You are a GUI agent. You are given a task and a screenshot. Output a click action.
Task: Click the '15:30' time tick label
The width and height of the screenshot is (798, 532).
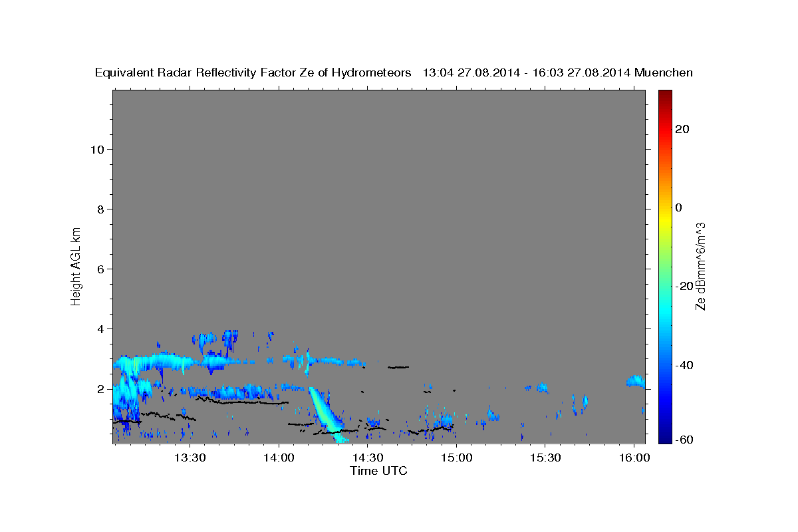(x=545, y=458)
